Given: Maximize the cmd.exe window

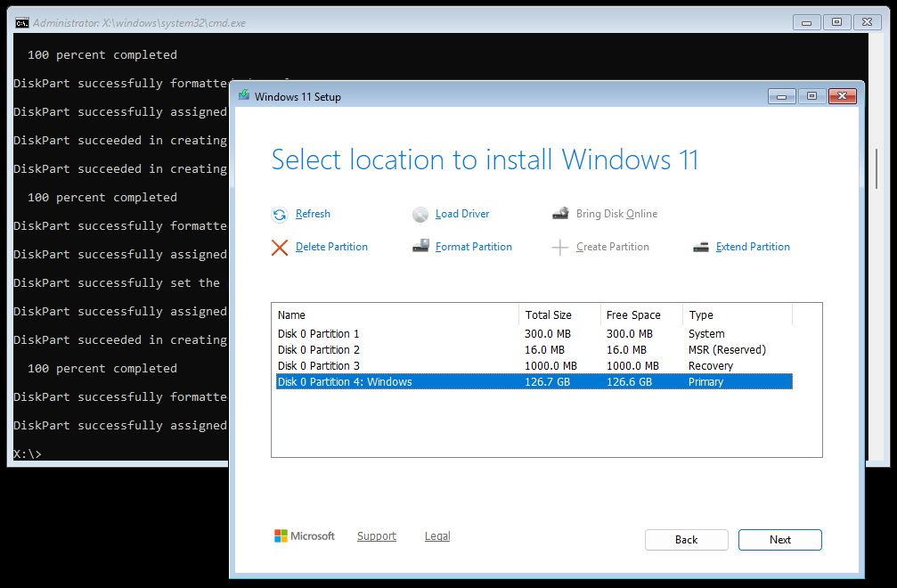Looking at the screenshot, I should [x=837, y=23].
